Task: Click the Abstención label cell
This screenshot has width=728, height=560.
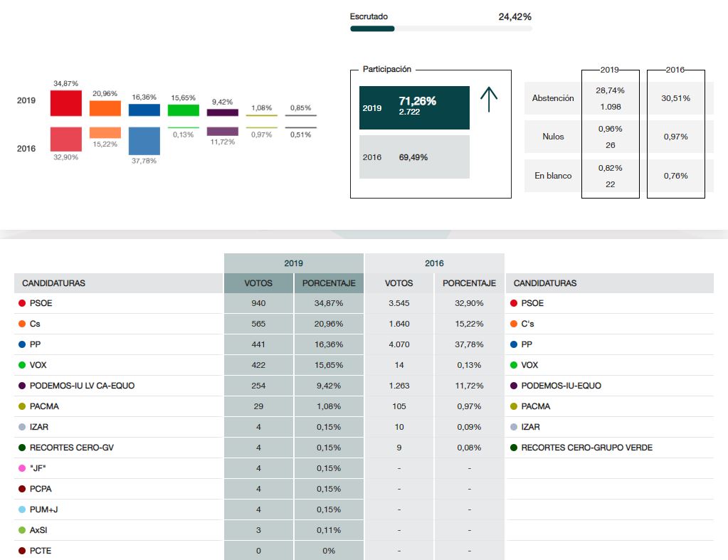Action: click(552, 98)
